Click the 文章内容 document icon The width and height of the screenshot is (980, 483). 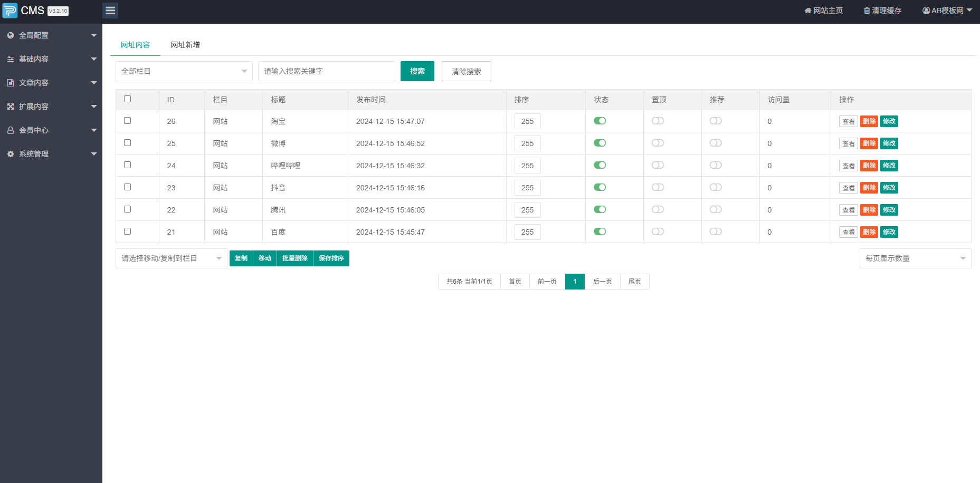[11, 83]
